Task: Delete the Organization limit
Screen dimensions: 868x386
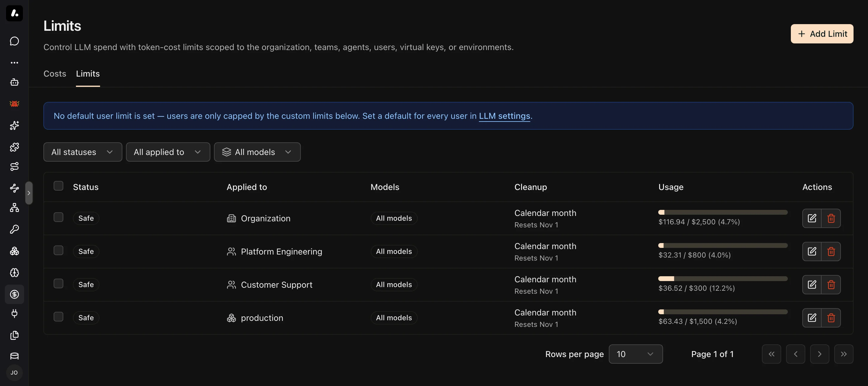Action: (x=831, y=218)
